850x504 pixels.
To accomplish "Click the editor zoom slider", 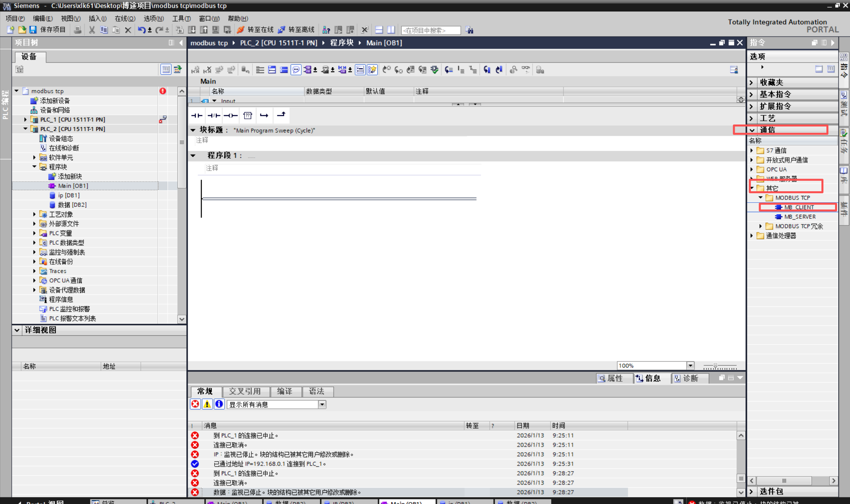I will coord(715,366).
